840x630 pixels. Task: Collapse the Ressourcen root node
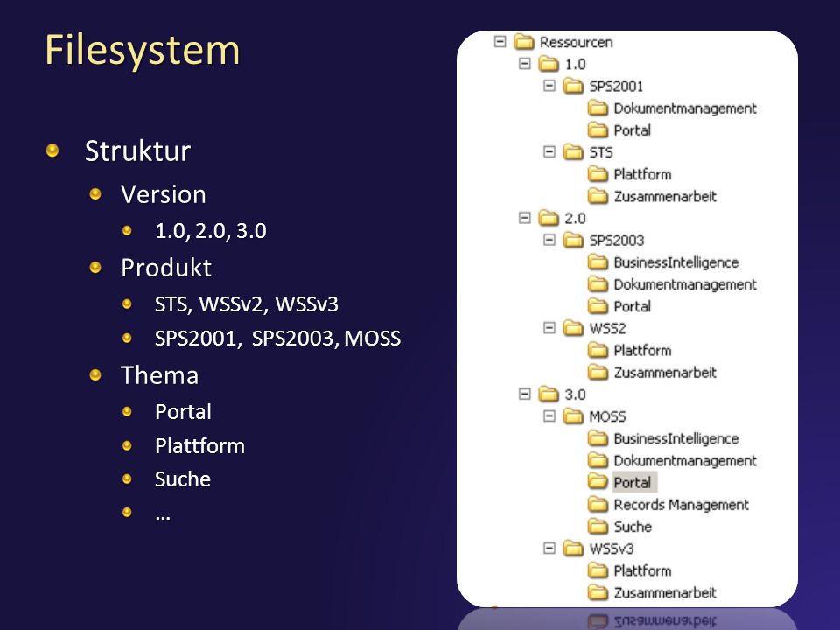coord(500,41)
